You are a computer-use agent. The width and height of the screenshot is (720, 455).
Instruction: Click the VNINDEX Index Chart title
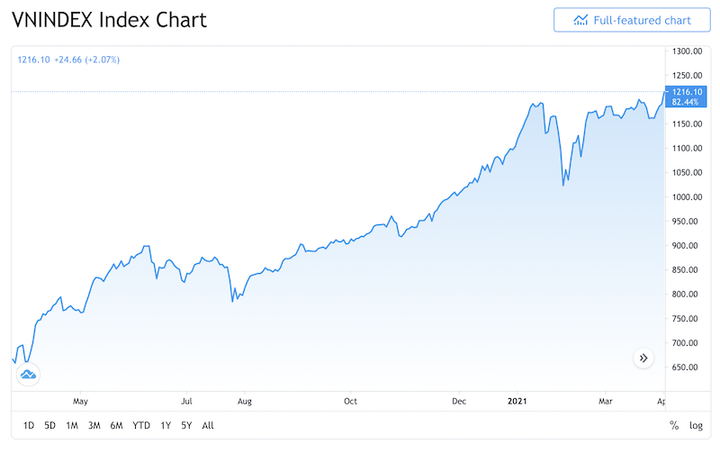coord(109,20)
